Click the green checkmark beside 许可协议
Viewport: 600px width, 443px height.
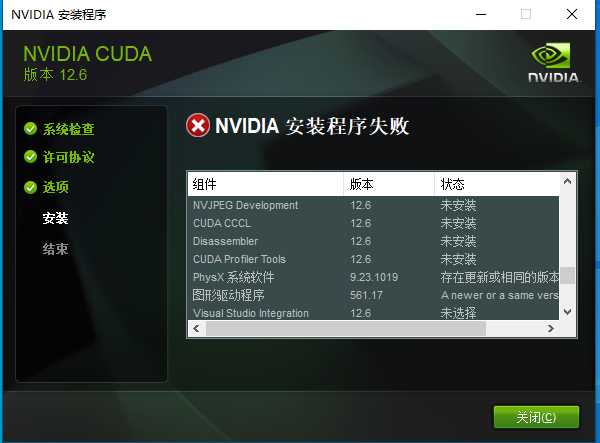pyautogui.click(x=30, y=157)
